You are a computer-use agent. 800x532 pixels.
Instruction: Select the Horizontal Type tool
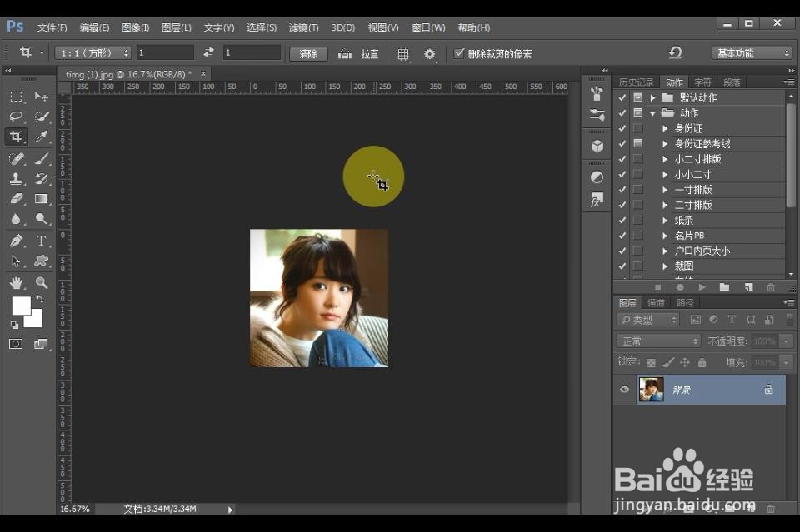(x=42, y=241)
